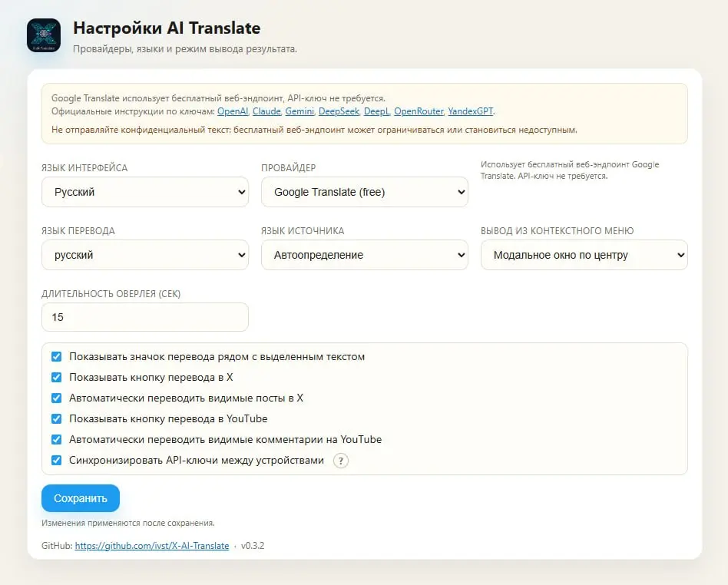The height and width of the screenshot is (585, 728).
Task: Open context menu output dropdown Модальное окно по центру
Action: pos(584,255)
